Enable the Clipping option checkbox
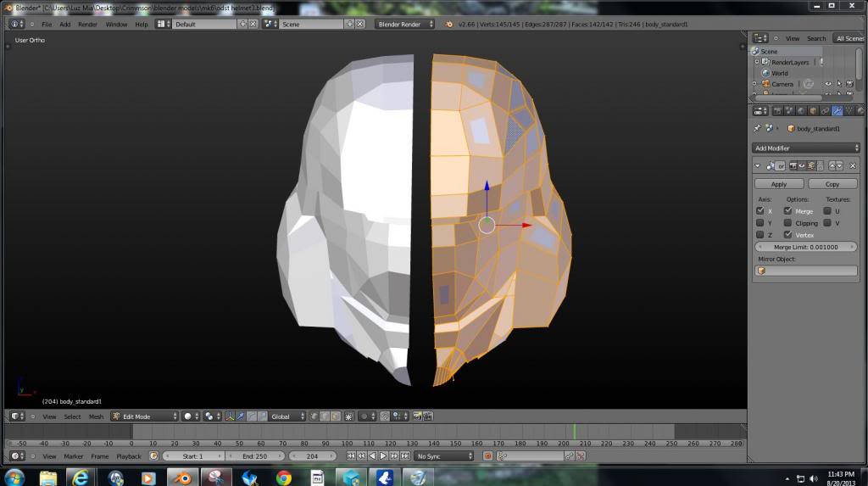Viewport: 868px width, 486px height. point(787,223)
